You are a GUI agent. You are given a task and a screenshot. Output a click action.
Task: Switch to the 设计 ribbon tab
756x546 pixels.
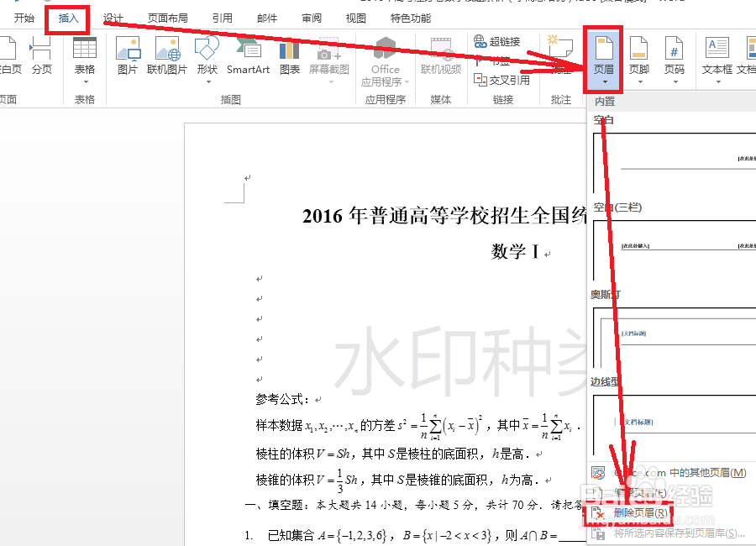click(x=113, y=17)
